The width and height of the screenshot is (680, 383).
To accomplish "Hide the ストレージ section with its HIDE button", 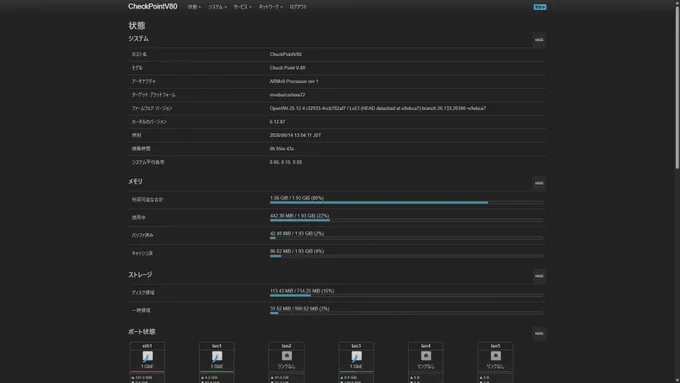I will (539, 276).
